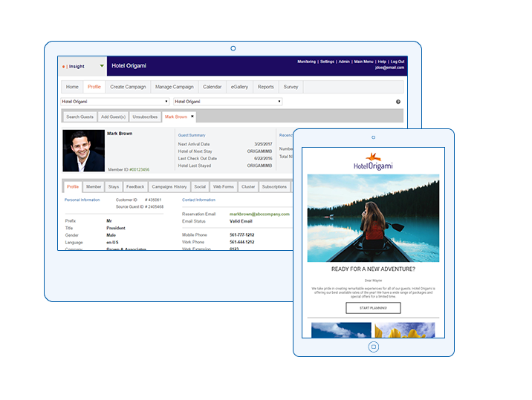Image resolution: width=532 pixels, height=400 pixels.
Task: Open the Campaigns History sub-tab
Action: coord(169,187)
